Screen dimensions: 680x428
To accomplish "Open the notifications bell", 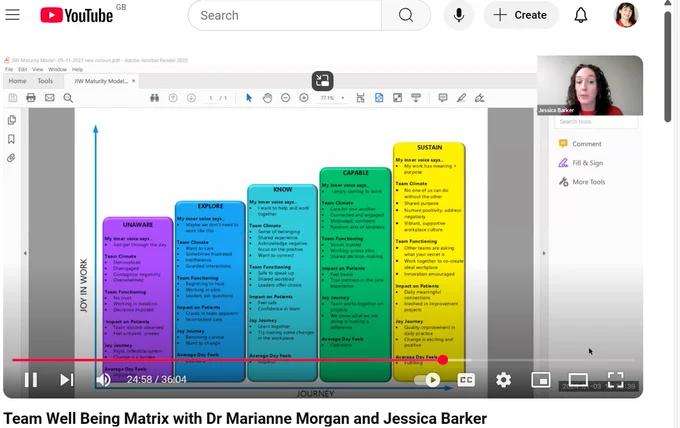I will pyautogui.click(x=581, y=15).
